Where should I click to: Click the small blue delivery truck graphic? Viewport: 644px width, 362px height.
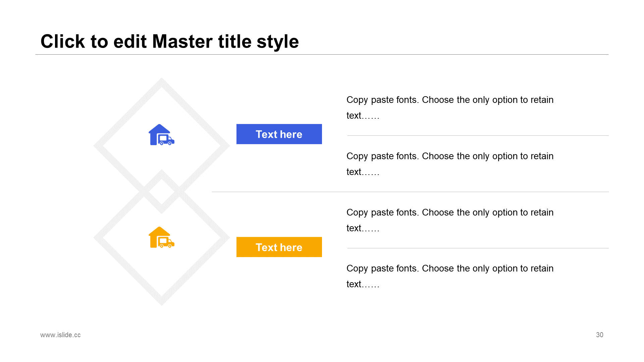(166, 140)
